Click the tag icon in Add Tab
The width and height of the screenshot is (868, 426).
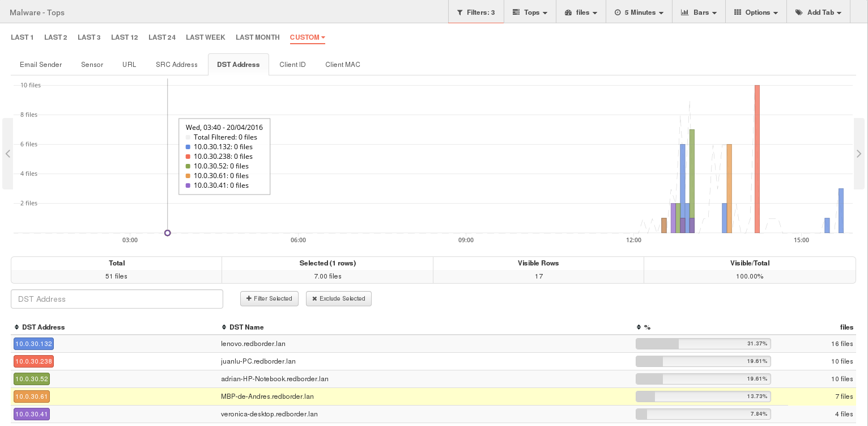(x=799, y=12)
